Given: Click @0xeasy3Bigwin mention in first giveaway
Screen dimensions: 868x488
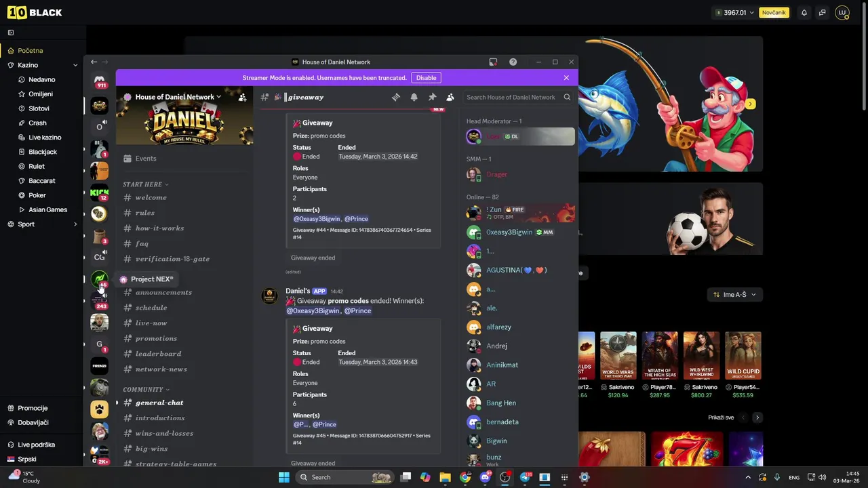Looking at the screenshot, I should (317, 219).
